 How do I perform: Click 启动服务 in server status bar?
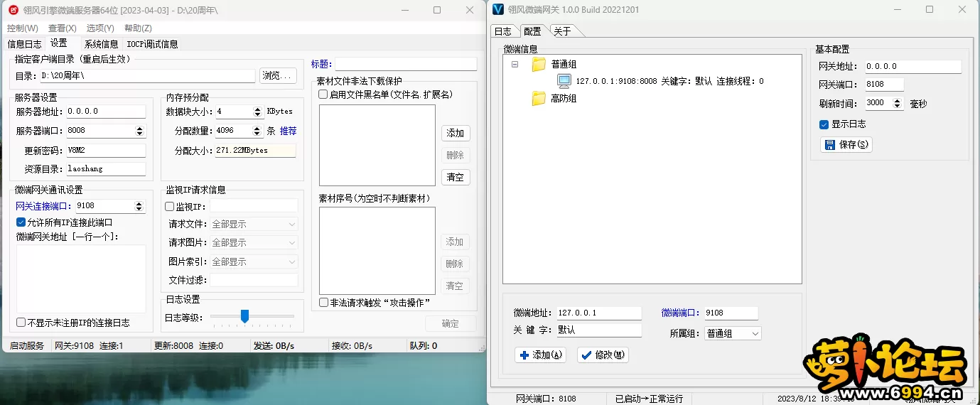27,346
